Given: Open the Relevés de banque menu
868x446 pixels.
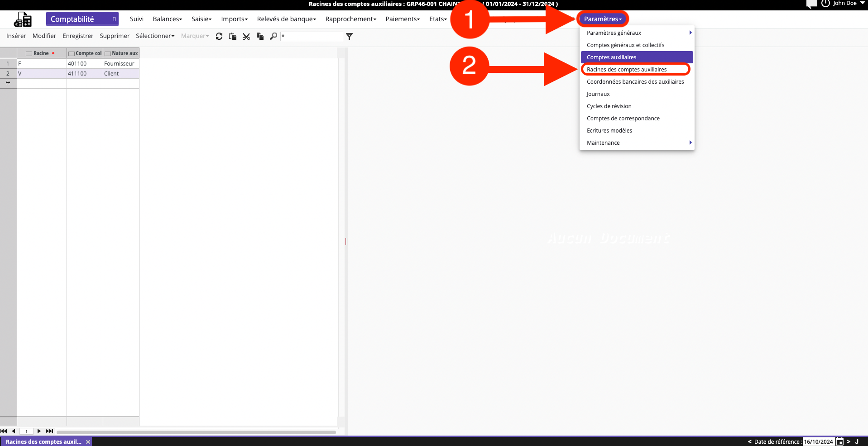Looking at the screenshot, I should 286,19.
